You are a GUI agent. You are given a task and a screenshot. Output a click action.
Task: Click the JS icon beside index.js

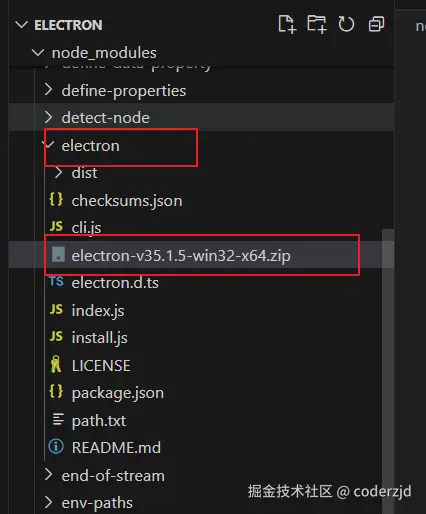[56, 309]
